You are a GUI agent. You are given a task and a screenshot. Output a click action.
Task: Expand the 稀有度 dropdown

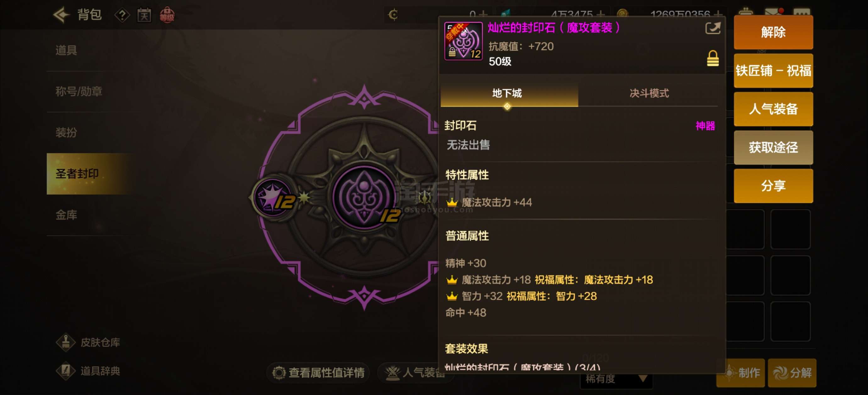tap(616, 379)
